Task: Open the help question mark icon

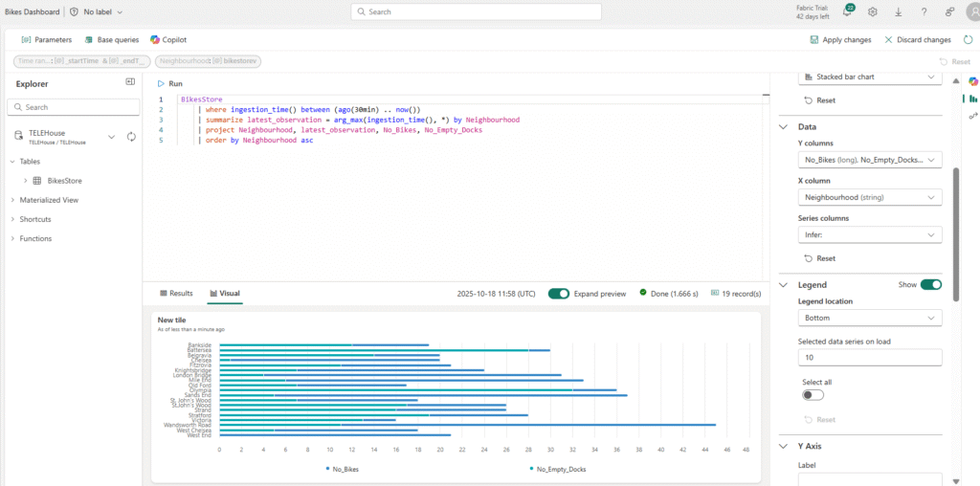Action: coord(924,11)
